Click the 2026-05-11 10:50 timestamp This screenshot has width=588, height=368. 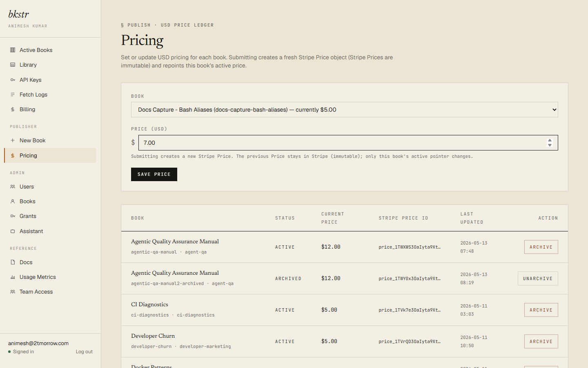474,341
